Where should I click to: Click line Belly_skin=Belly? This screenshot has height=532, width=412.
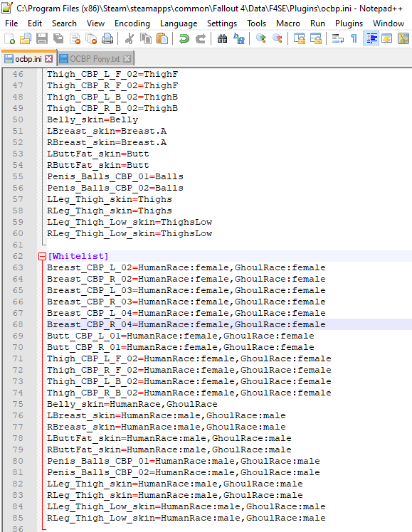(x=93, y=119)
